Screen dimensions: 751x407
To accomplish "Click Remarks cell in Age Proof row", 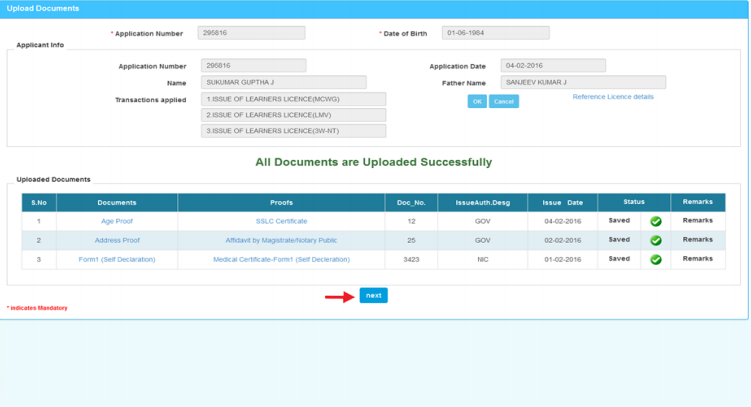I will click(x=697, y=220).
